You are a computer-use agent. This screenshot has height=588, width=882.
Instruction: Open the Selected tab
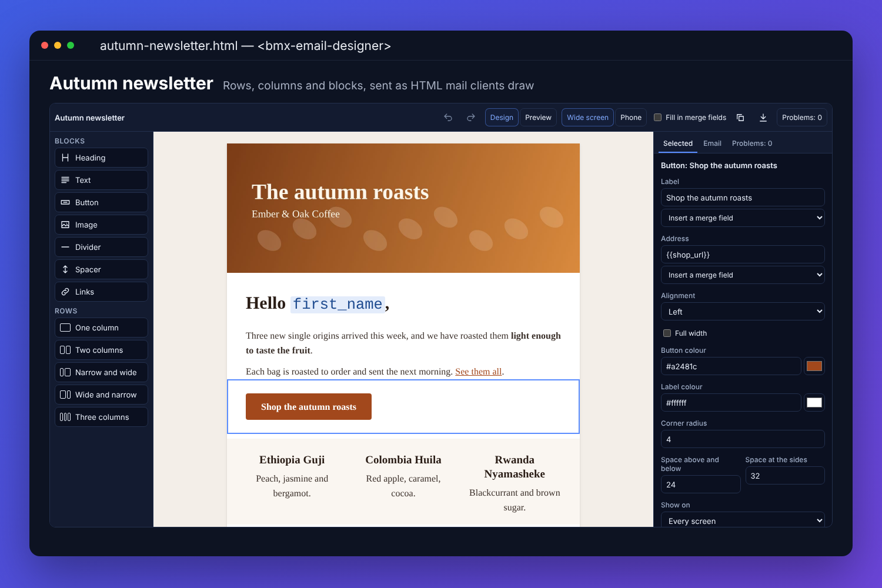click(678, 143)
